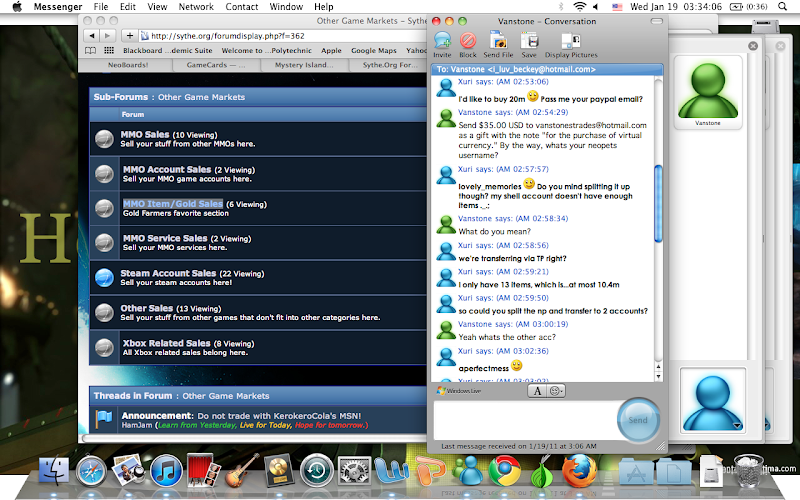Click Safari add bookmark plus button
The height and width of the screenshot is (500, 800).
click(130, 36)
